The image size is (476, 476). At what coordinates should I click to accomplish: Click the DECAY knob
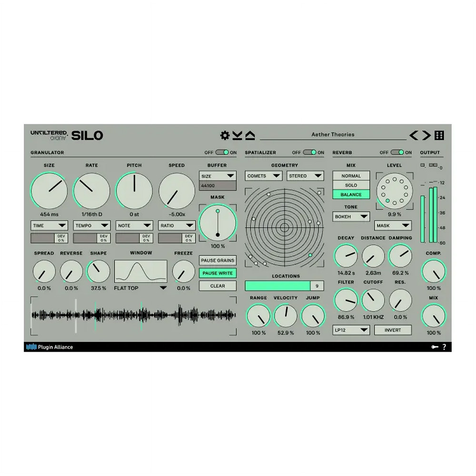346,256
